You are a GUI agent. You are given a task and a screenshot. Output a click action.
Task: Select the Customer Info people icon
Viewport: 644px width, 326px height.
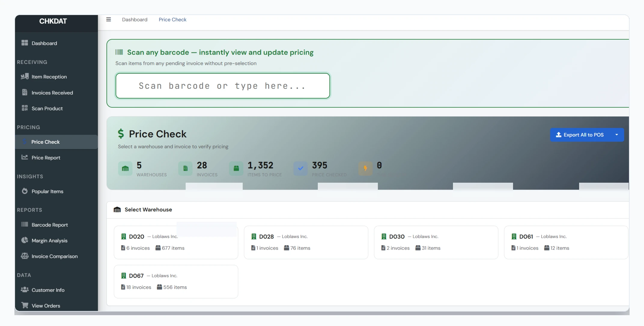pos(25,290)
